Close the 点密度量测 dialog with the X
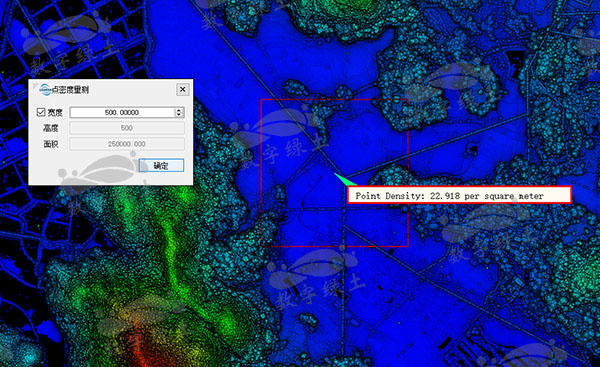Viewport: 600px width, 367px height. (183, 90)
